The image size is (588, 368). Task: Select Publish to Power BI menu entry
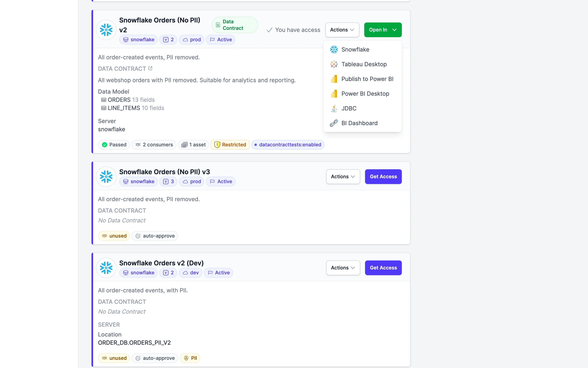tap(362, 79)
